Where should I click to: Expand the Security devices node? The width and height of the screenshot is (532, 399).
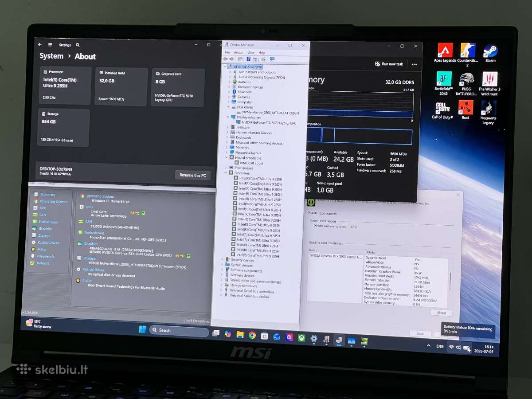click(x=222, y=260)
